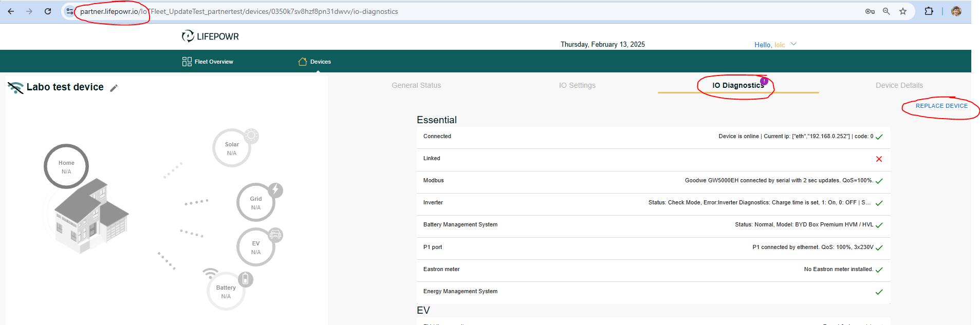Click the LIFEPOWR logo
The height and width of the screenshot is (325, 980).
[x=210, y=36]
